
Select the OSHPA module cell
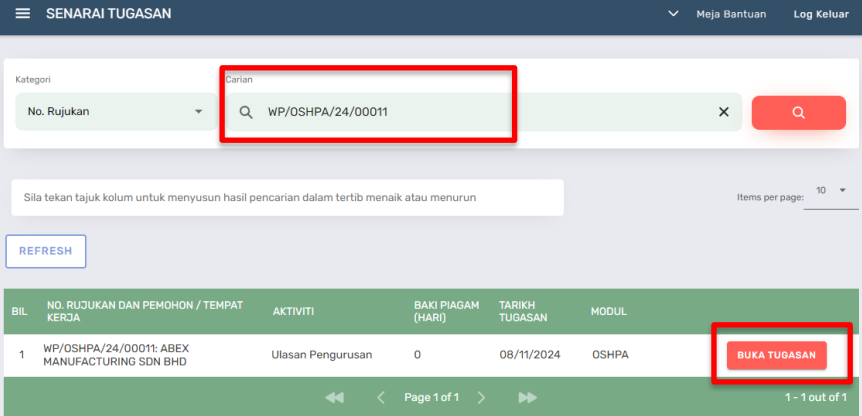click(x=610, y=355)
